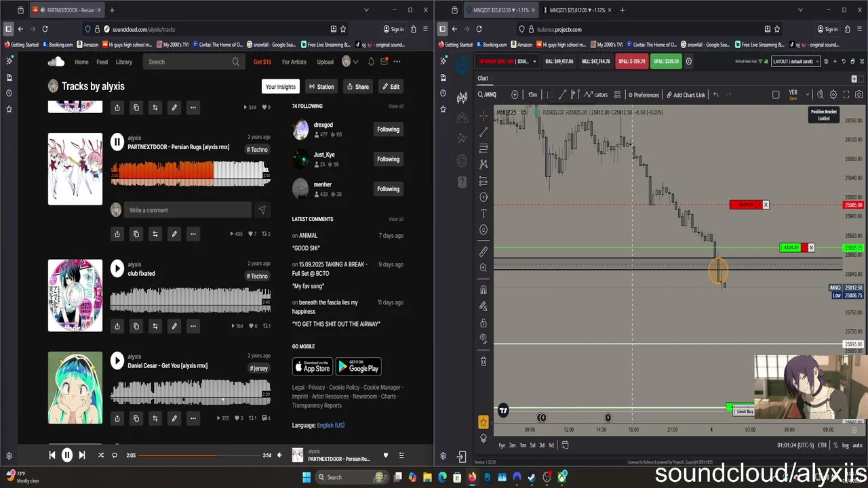Screen dimensions: 868x488
Task: Copy link of Persian Rugs track
Action: [x=136, y=234]
